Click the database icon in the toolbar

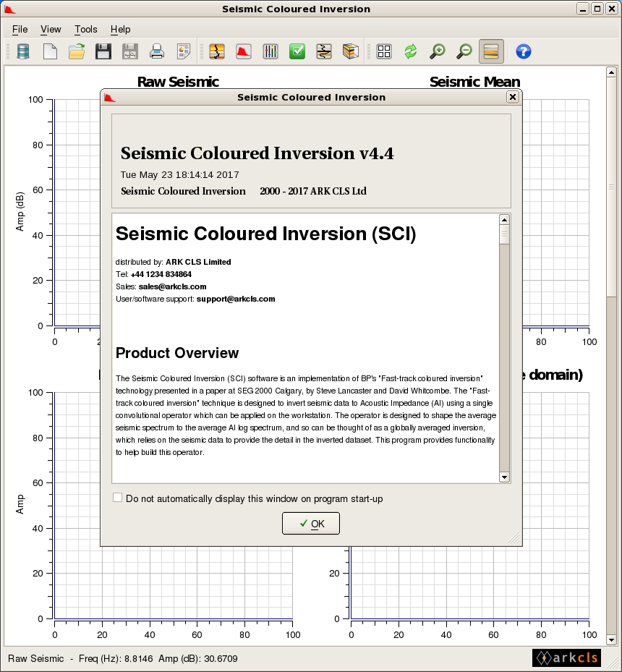pyautogui.click(x=23, y=51)
